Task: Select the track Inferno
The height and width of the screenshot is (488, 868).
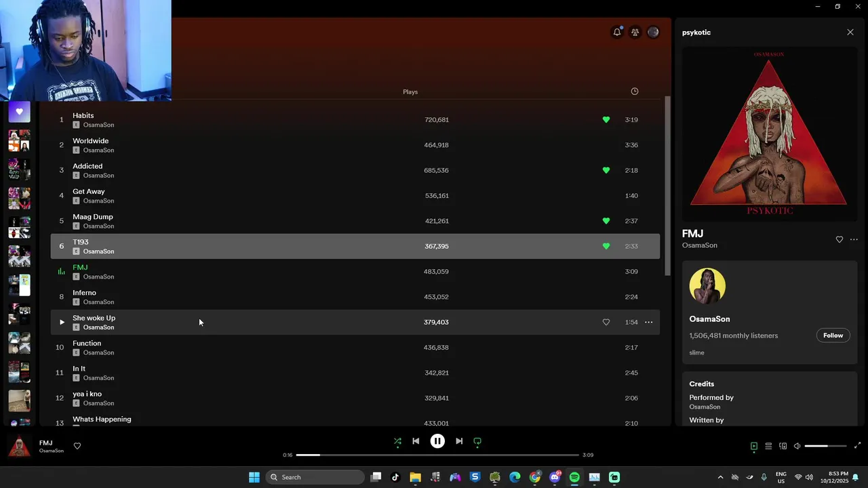Action: click(x=355, y=297)
